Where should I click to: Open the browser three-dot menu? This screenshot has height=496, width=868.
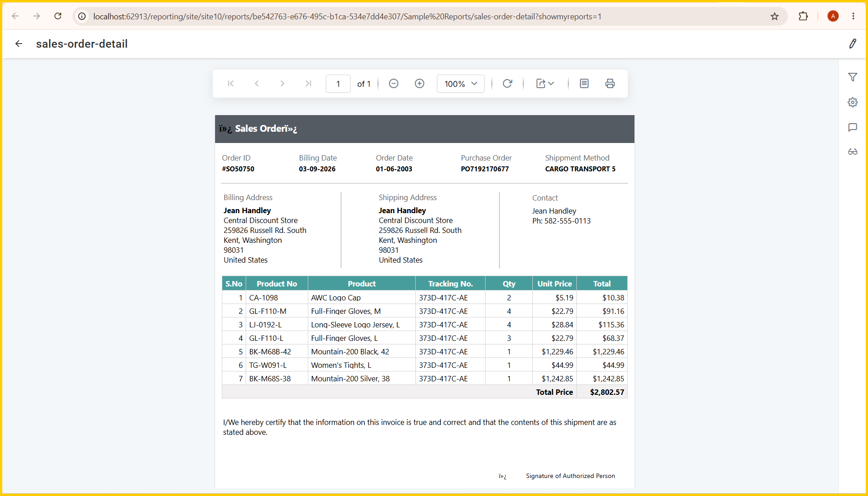click(x=853, y=16)
